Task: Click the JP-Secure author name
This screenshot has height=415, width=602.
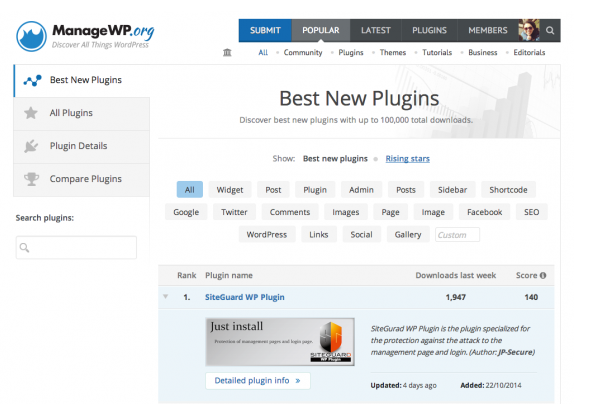Action: (516, 352)
